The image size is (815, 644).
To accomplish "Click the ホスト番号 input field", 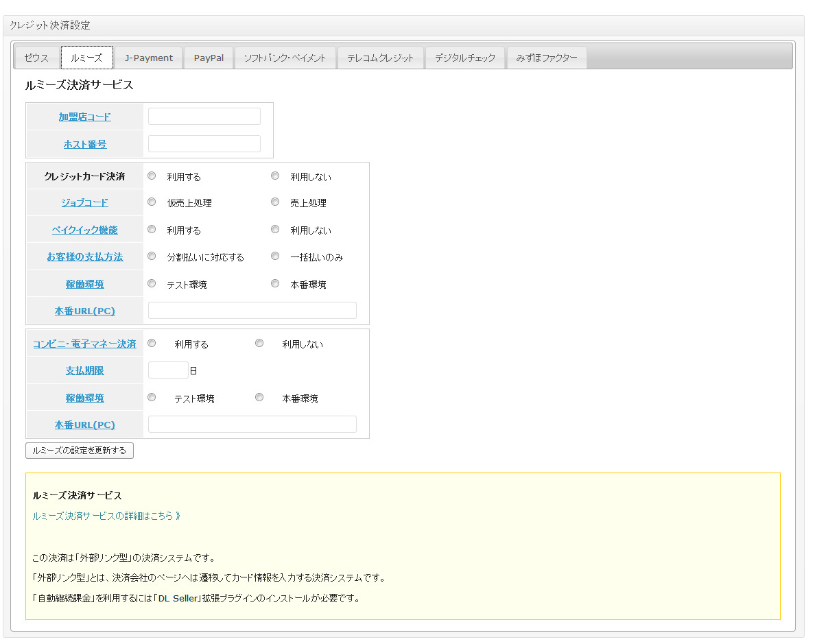I will (x=204, y=144).
